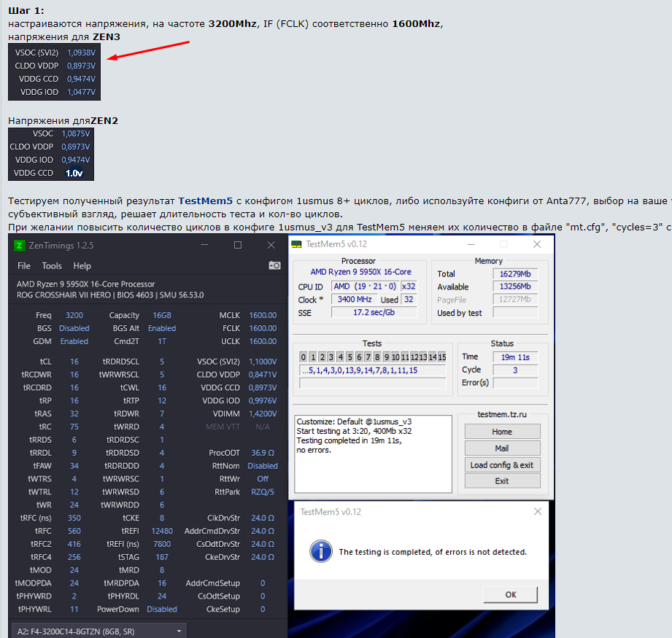This screenshot has height=638, width=672.
Task: Click the Total memory field 16279Mb
Action: (515, 274)
